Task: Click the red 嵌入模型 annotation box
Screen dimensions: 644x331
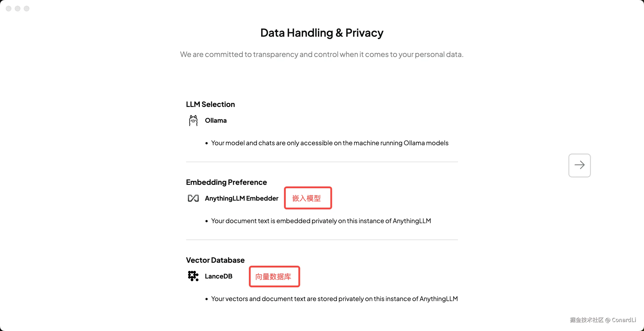Action: pos(308,198)
